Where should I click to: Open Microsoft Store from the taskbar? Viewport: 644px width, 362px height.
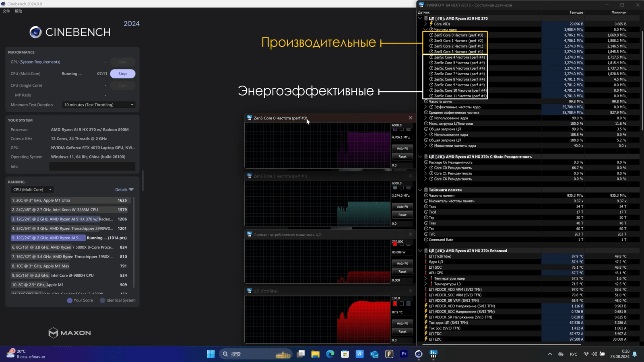coord(345,354)
